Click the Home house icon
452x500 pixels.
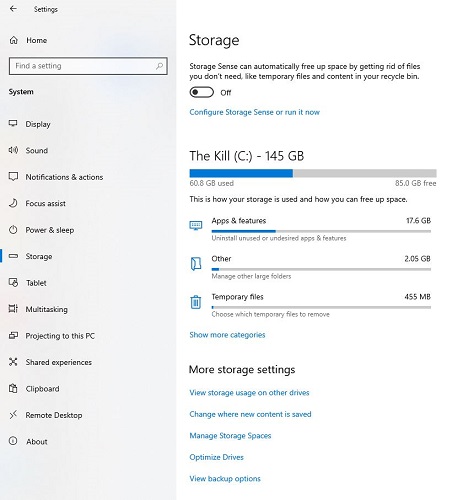pos(14,40)
